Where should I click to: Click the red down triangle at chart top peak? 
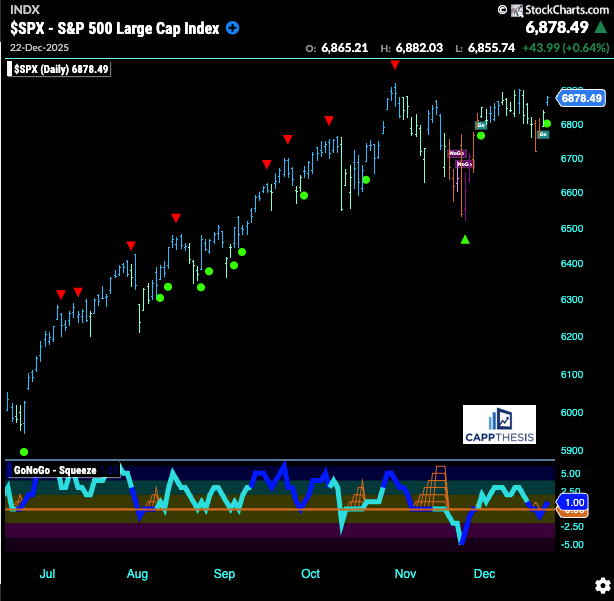tap(395, 65)
